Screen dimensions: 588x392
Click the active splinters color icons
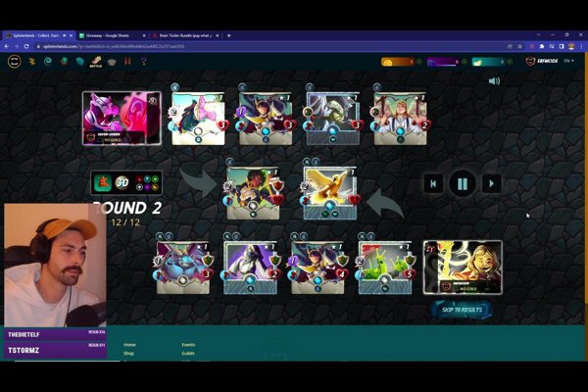147,183
